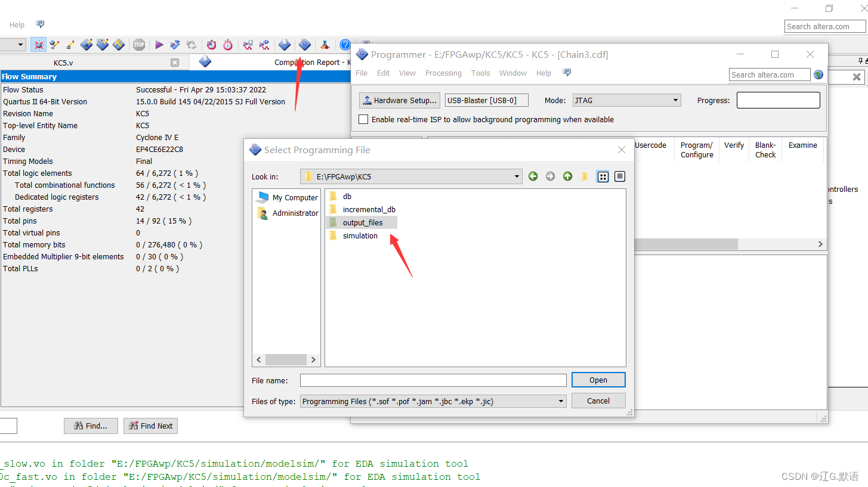Screen dimensions: 868x487
Task: Cancel the Select Programming File dialog
Action: (x=598, y=401)
